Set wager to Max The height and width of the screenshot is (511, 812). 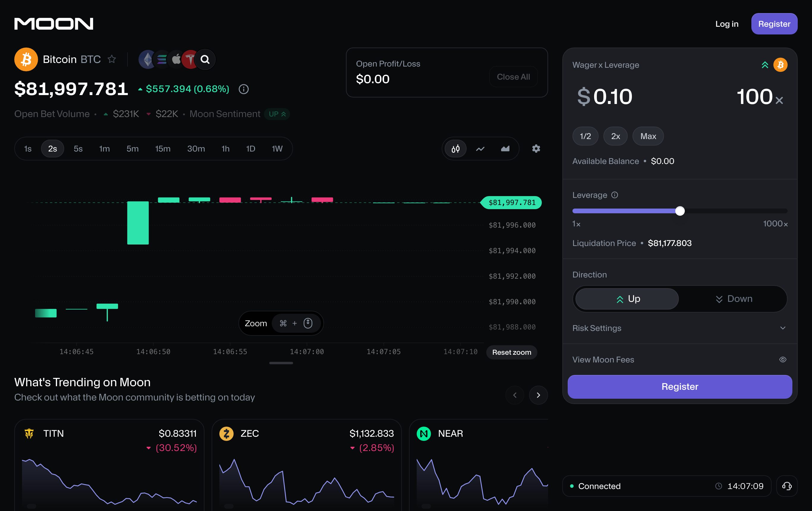(648, 136)
